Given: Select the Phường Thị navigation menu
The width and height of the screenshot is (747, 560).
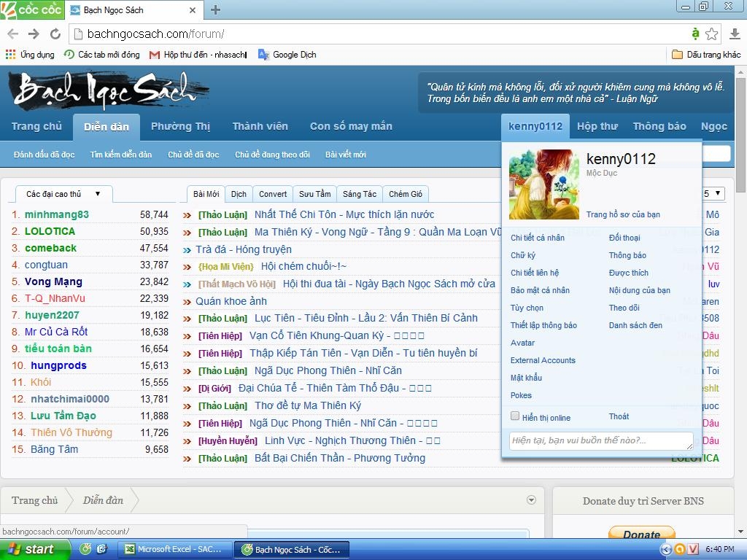Looking at the screenshot, I should (180, 126).
